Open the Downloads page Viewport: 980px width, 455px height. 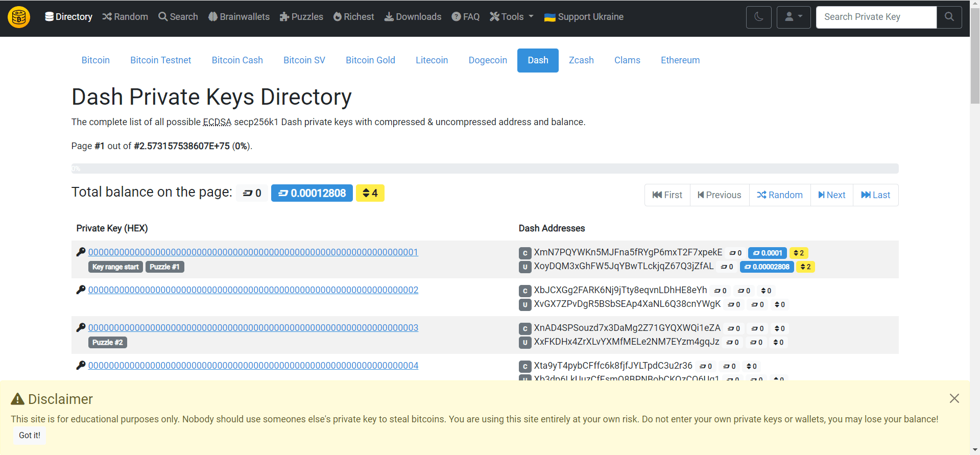click(x=413, y=17)
